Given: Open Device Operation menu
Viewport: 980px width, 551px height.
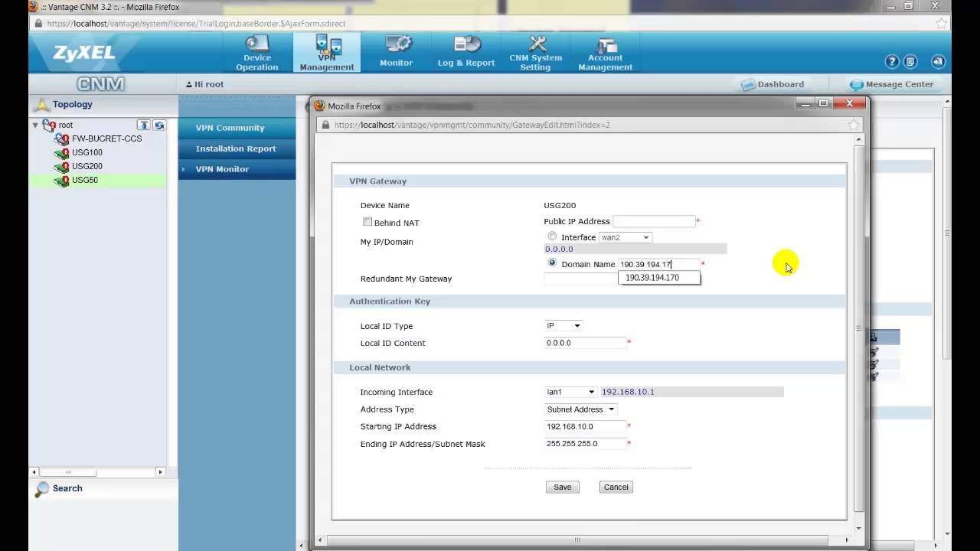Looking at the screenshot, I should click(x=256, y=53).
